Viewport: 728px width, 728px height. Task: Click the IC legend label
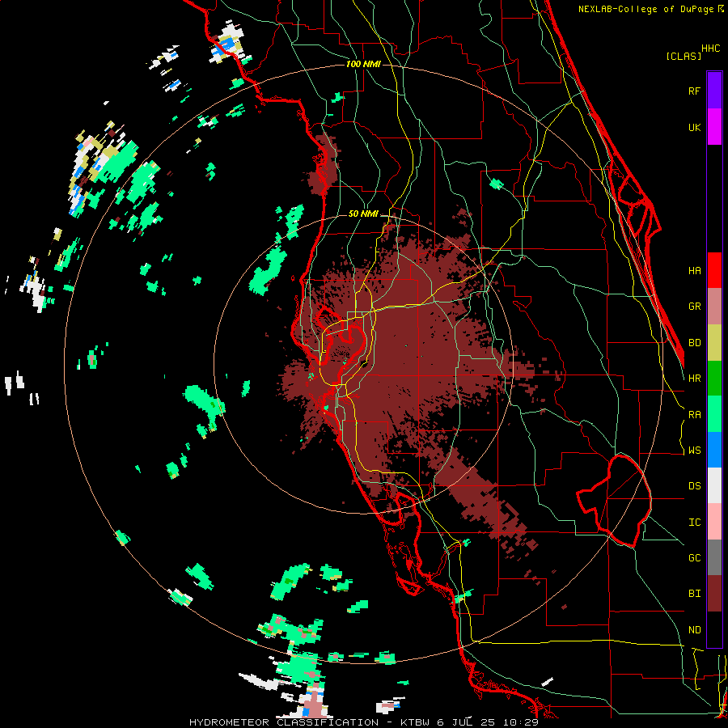point(695,523)
